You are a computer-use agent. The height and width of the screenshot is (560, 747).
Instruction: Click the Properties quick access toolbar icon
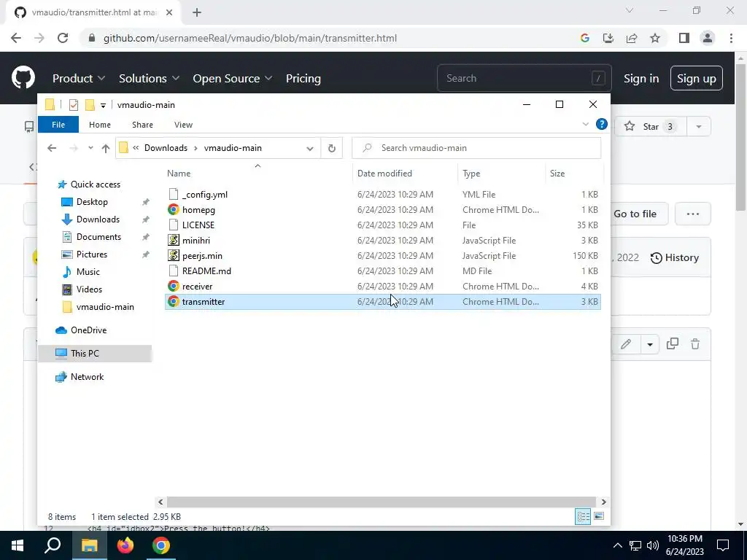74,105
